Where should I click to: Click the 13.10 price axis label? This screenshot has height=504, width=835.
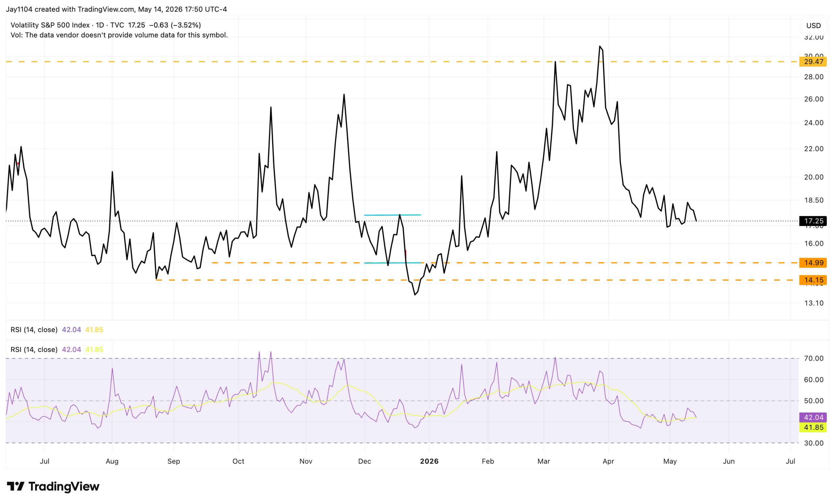pyautogui.click(x=814, y=303)
